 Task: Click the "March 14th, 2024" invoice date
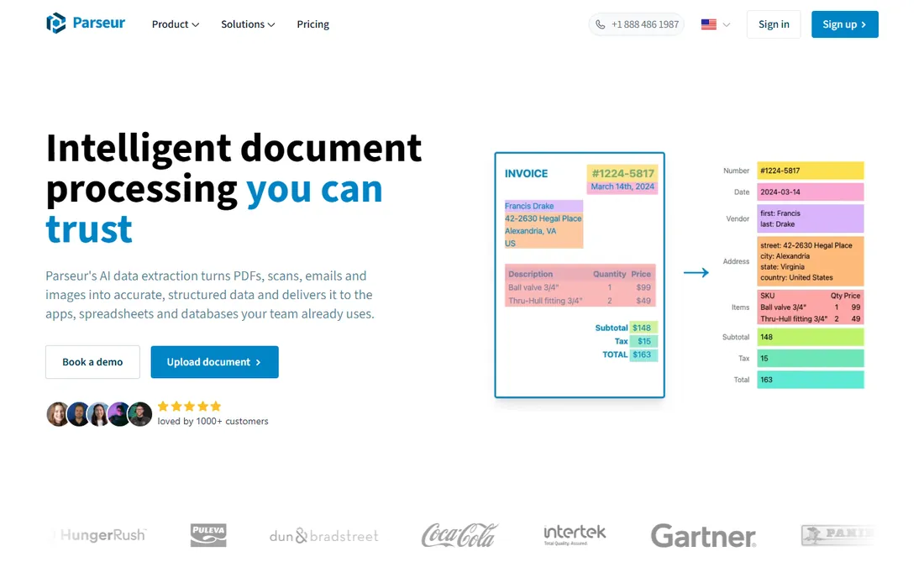coord(622,187)
